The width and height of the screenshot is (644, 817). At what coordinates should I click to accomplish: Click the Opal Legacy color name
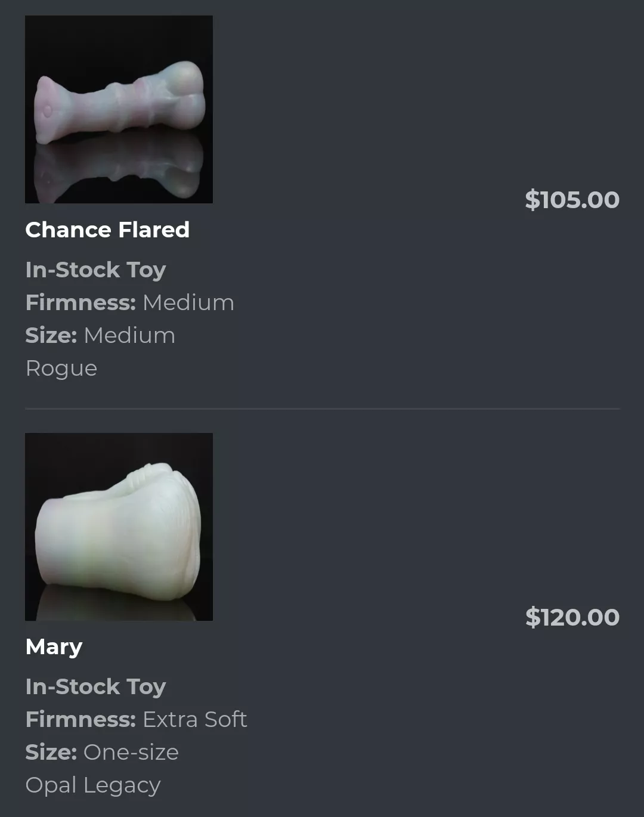click(93, 785)
